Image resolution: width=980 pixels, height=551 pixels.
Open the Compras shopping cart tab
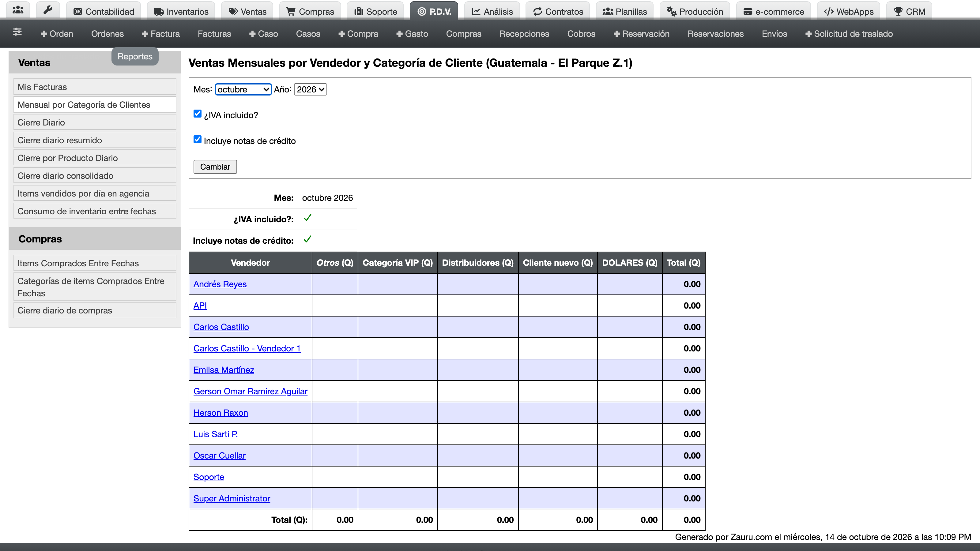310,11
